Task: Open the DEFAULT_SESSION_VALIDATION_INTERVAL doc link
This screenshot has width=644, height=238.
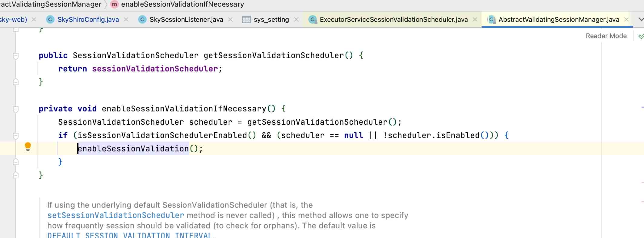Action: (x=130, y=235)
